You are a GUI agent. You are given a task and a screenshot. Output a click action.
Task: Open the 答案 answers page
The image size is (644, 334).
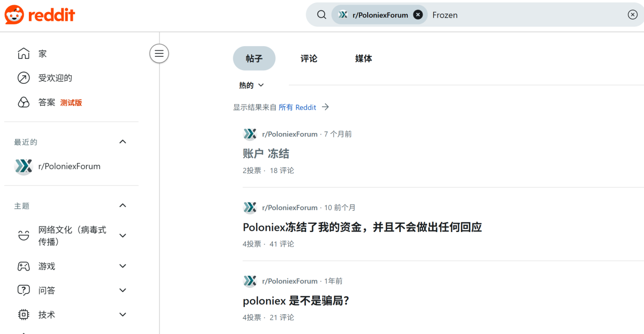coord(47,102)
